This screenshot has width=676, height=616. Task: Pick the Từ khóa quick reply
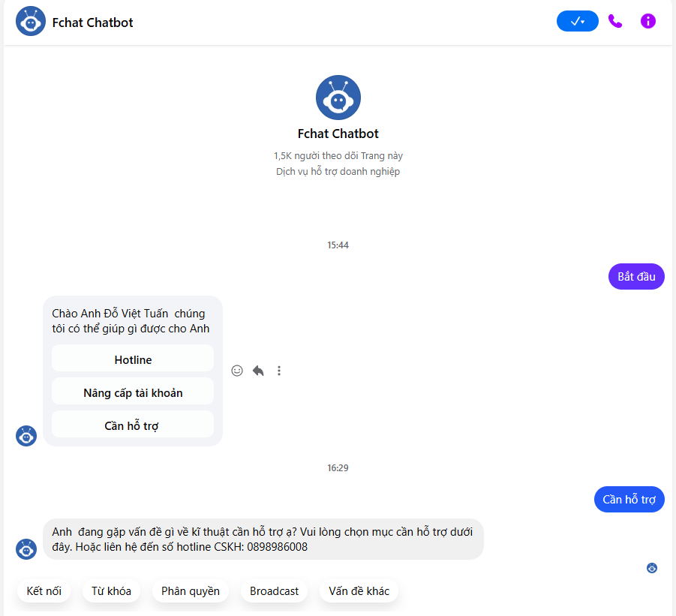111,591
